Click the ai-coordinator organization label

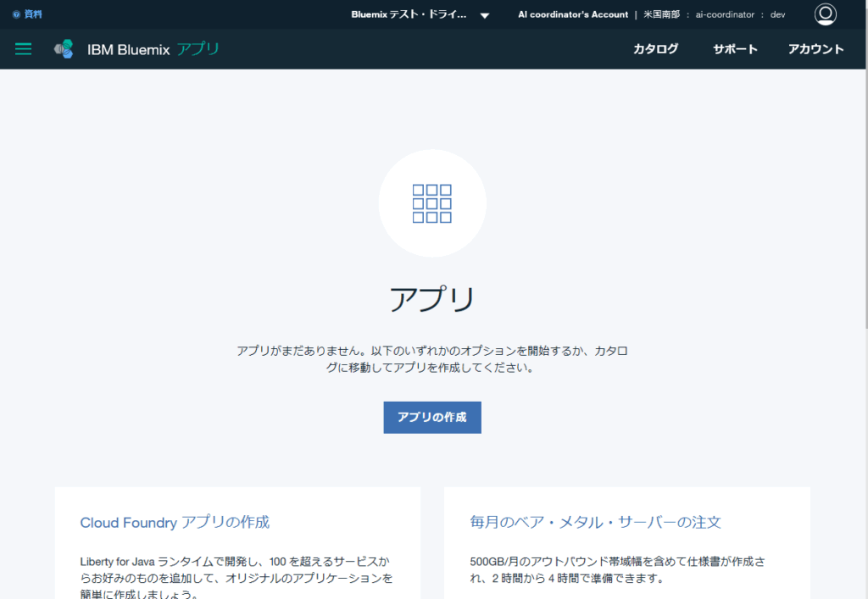tap(725, 15)
